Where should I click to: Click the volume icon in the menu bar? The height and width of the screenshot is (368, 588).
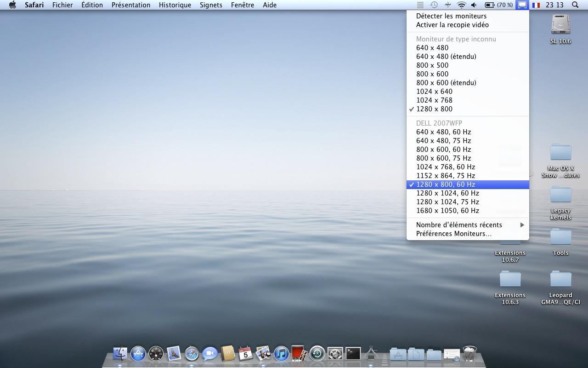pos(473,5)
